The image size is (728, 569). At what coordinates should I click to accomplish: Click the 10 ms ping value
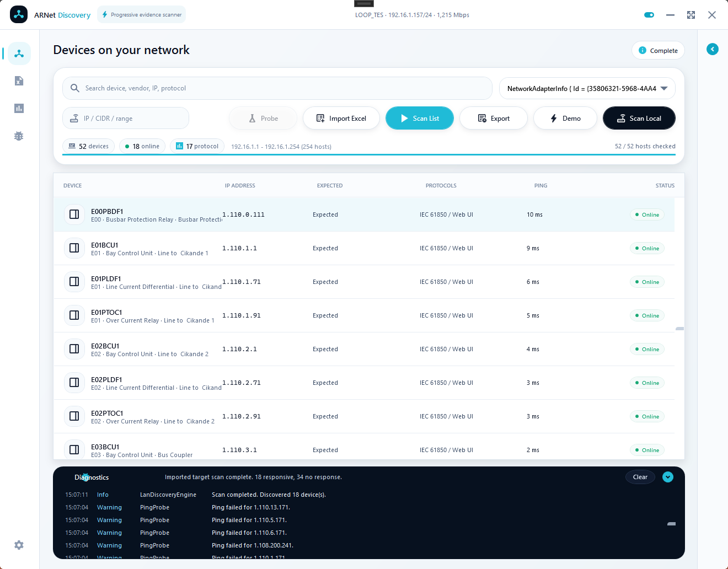[x=534, y=214]
